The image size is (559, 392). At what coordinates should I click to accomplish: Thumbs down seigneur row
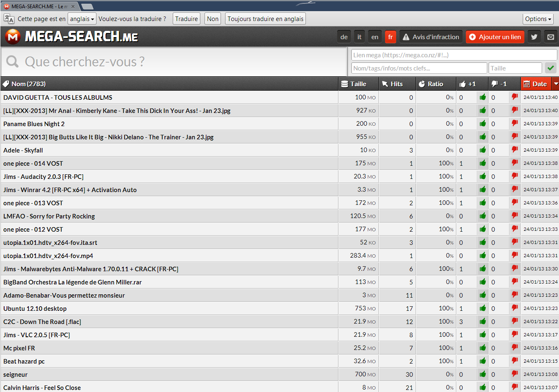515,374
